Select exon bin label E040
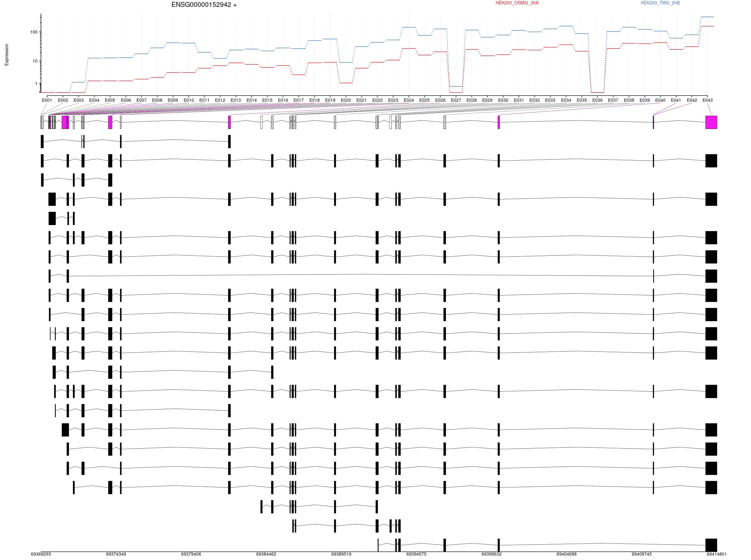 click(660, 100)
